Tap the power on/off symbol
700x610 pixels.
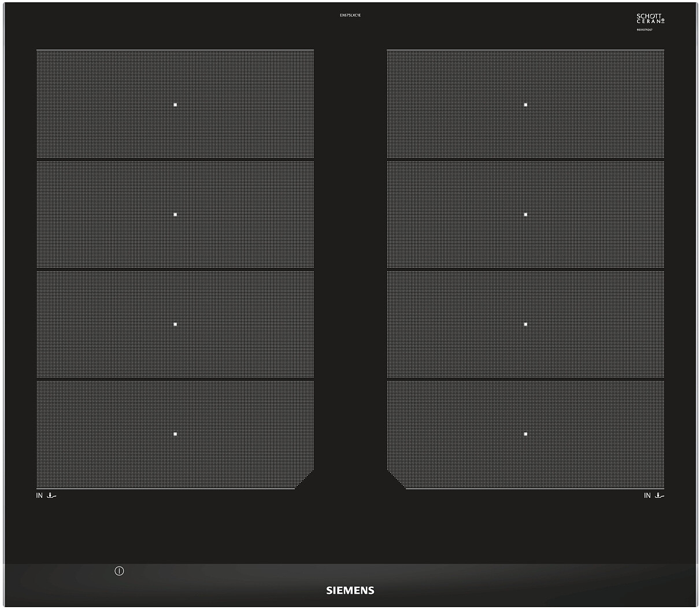click(x=120, y=571)
